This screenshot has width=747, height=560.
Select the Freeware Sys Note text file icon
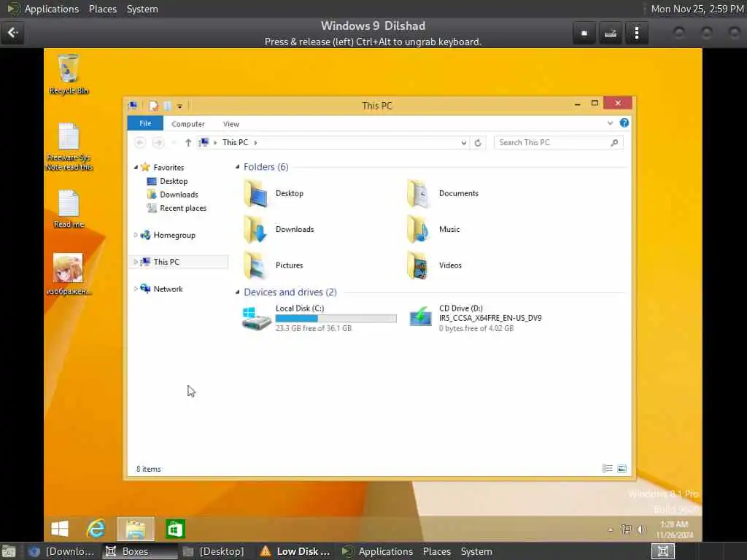(x=69, y=147)
